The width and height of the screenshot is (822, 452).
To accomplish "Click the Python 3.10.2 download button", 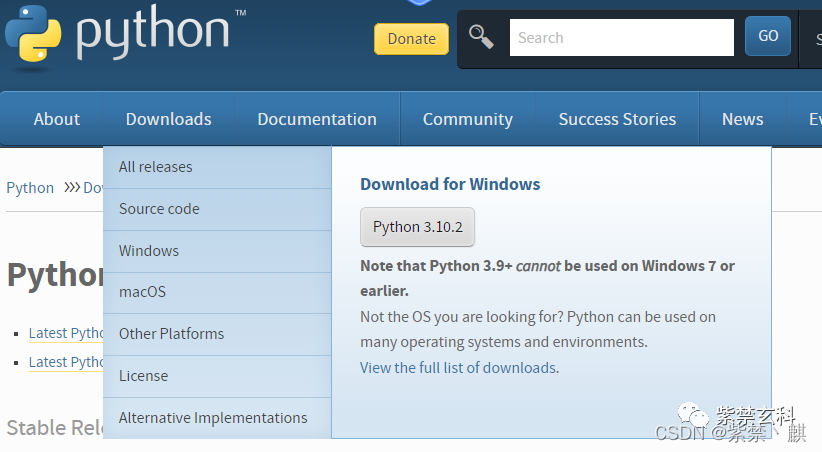I will [417, 227].
